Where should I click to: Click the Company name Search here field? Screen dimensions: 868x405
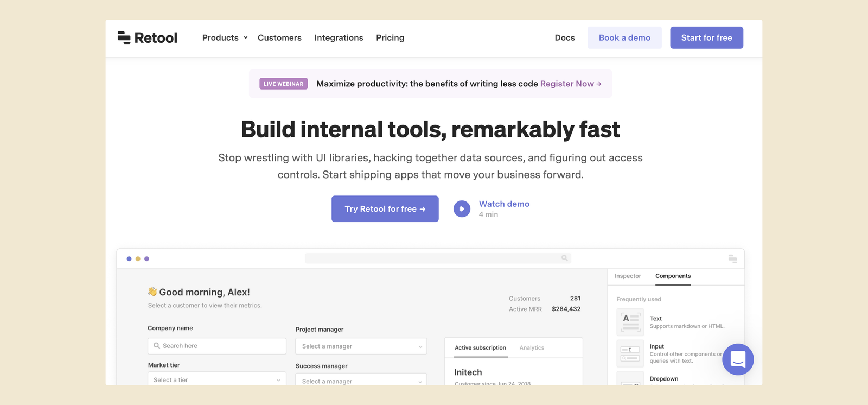point(217,346)
